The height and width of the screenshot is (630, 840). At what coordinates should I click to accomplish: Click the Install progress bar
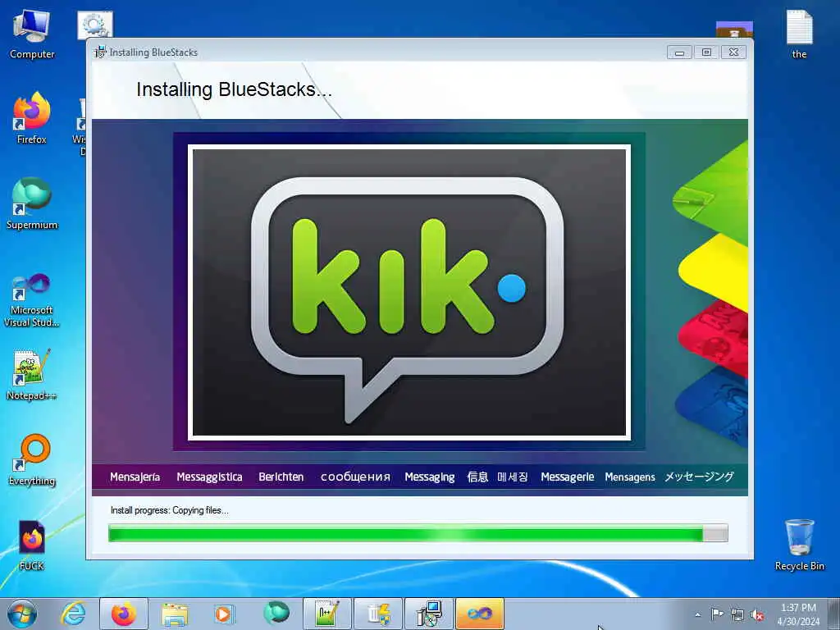point(418,533)
